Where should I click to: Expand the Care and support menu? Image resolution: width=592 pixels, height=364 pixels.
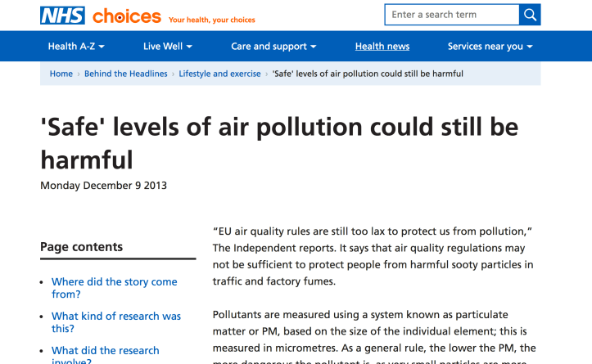click(274, 47)
